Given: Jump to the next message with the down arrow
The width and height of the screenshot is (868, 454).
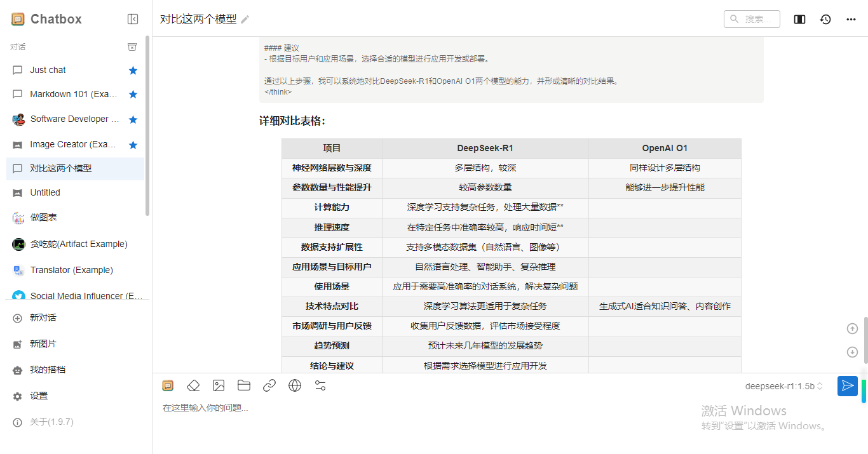Looking at the screenshot, I should [852, 352].
